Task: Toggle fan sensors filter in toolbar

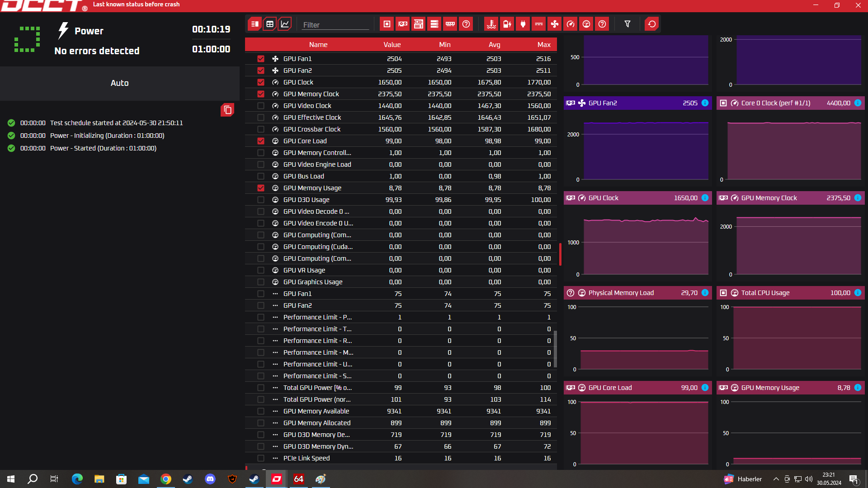Action: [x=555, y=24]
